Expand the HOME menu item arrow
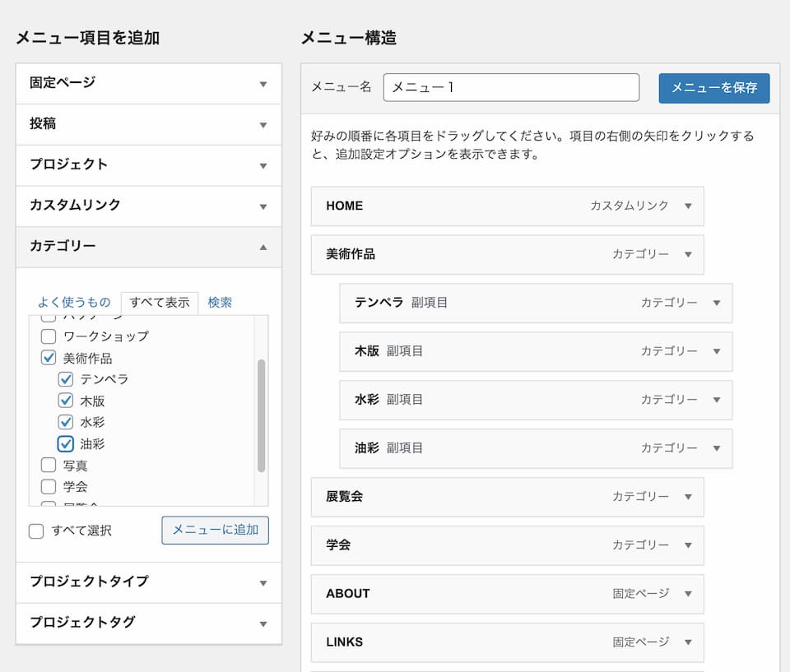Viewport: 790px width, 672px height. (x=688, y=206)
